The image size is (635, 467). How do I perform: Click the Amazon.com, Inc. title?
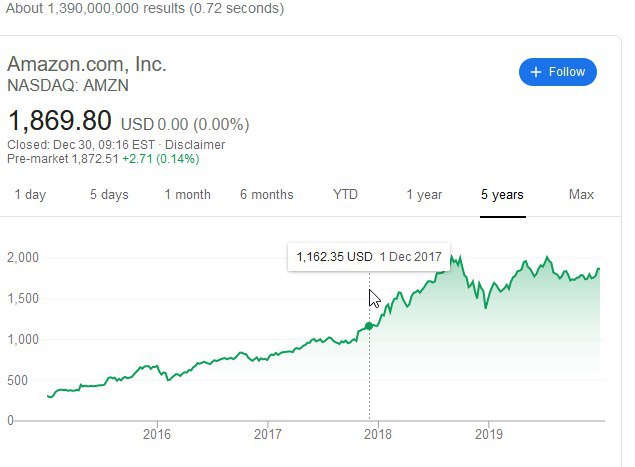(x=87, y=64)
